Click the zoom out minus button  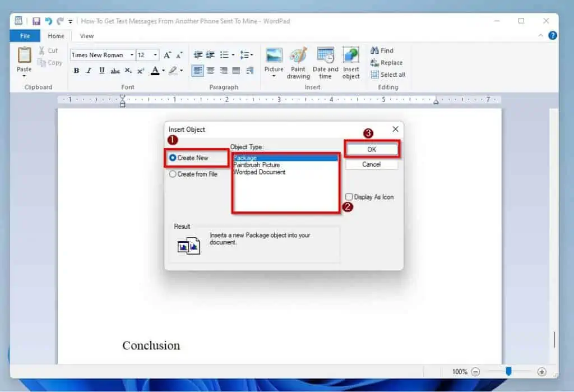[x=475, y=372]
